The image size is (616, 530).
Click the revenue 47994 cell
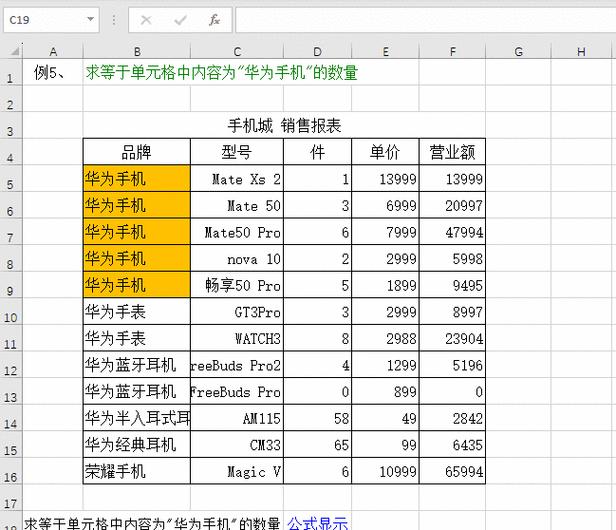click(453, 231)
